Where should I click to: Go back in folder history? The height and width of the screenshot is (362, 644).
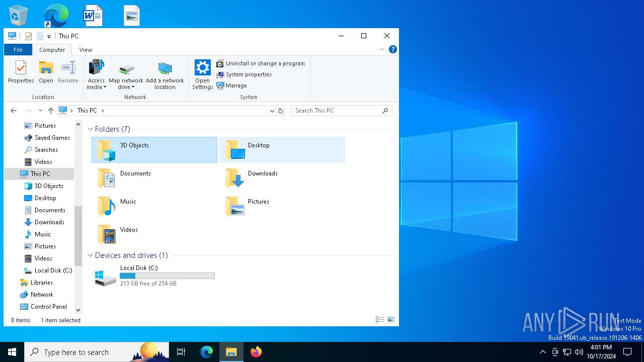[x=14, y=111]
